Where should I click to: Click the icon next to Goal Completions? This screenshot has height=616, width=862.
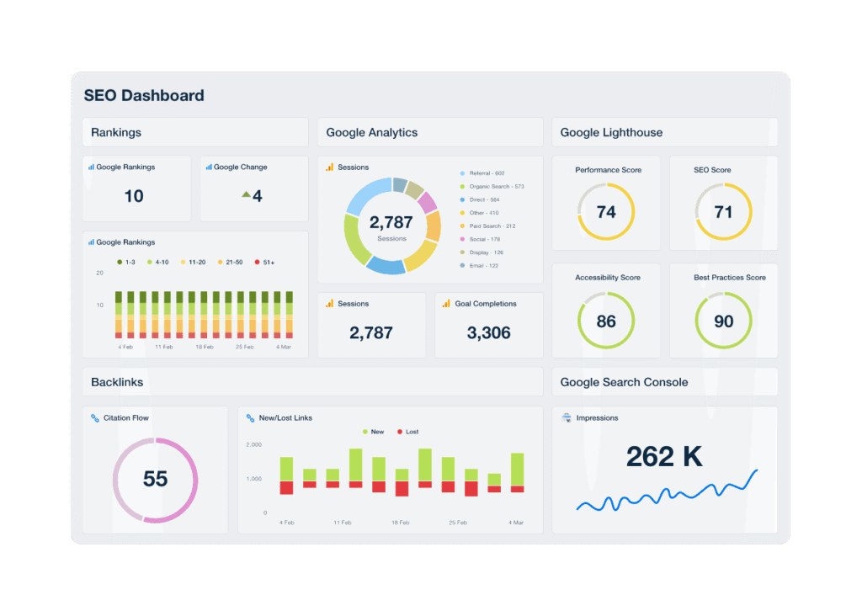tap(447, 304)
